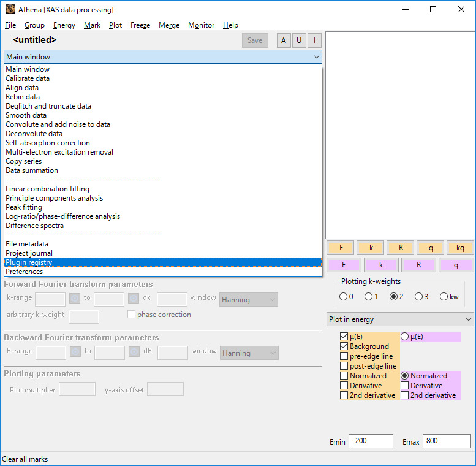Plot marked groups in k (purple k)
Image resolution: width=476 pixels, height=466 pixels.
(x=381, y=265)
